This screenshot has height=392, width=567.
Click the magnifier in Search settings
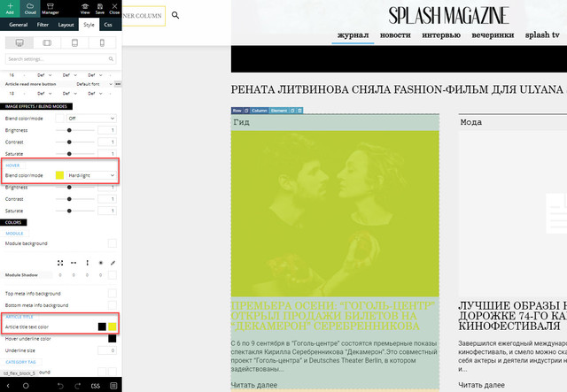tap(111, 59)
